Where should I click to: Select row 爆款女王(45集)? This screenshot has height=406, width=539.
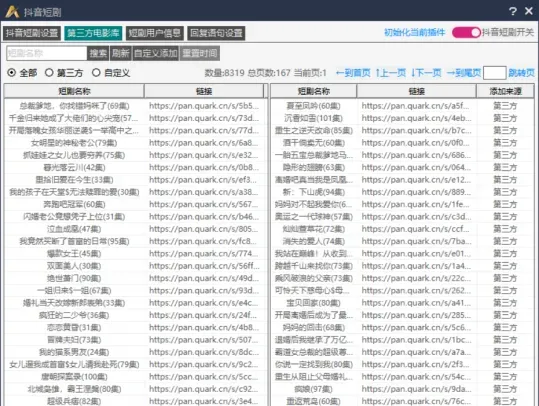point(74,254)
